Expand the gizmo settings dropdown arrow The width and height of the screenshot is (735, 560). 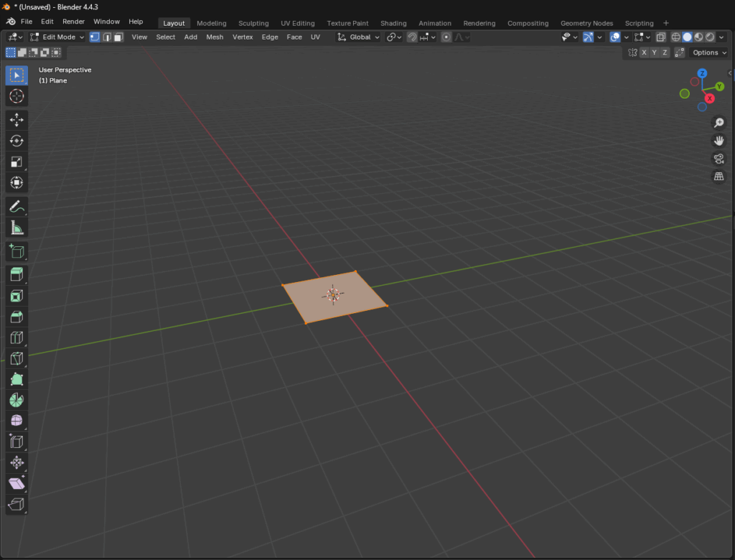click(599, 37)
